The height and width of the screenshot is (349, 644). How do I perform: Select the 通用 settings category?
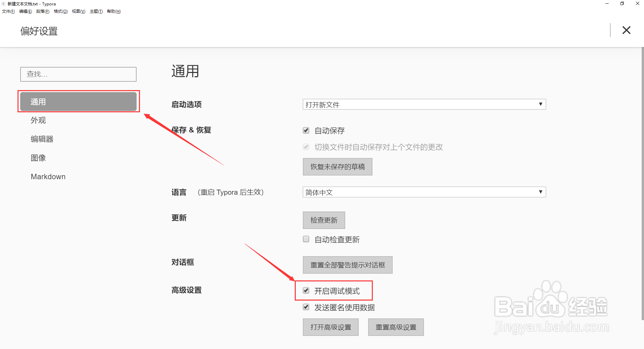coord(78,102)
